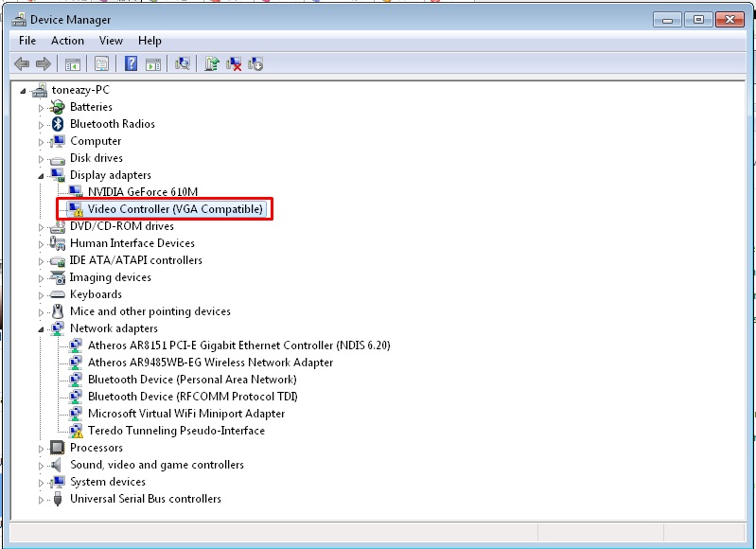756x549 pixels.
Task: Click the NVIDIA GeForce 610M device icon
Action: (x=76, y=192)
